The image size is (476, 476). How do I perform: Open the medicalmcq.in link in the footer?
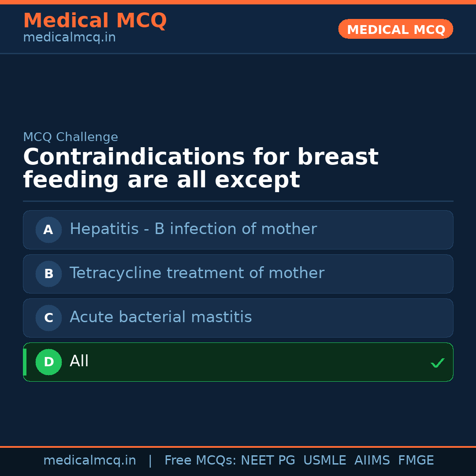pos(89,461)
